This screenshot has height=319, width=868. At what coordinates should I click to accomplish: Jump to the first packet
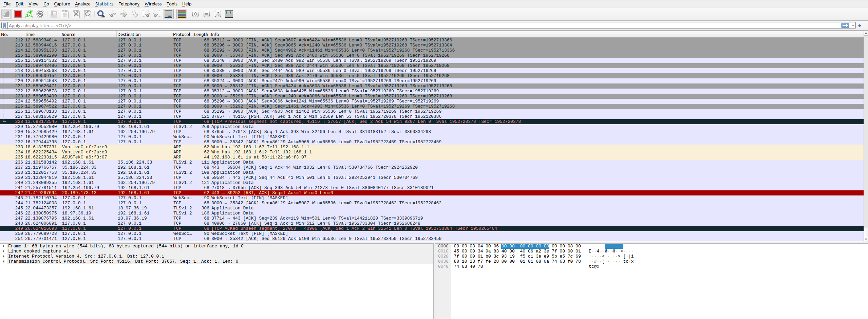point(146,14)
